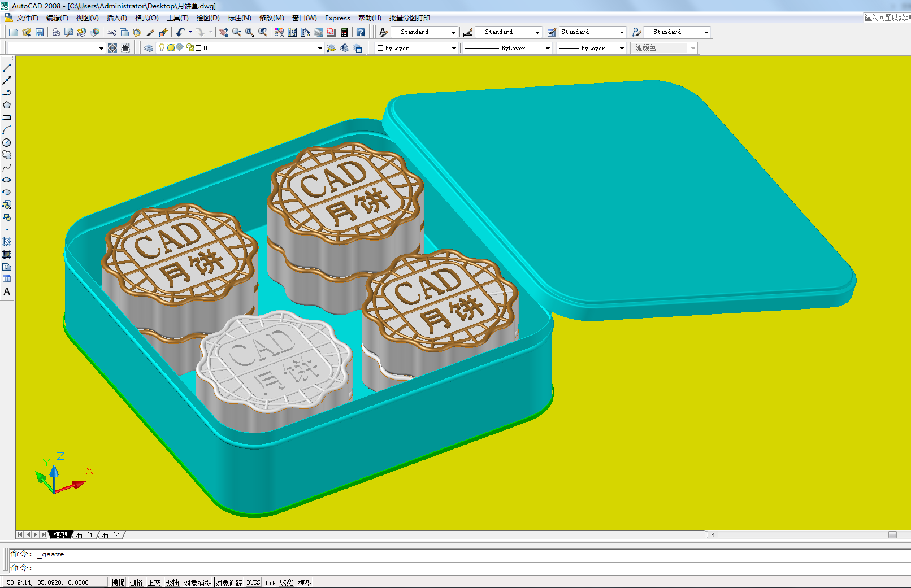
Task: Toggle the DYN dynamic input button
Action: click(271, 582)
